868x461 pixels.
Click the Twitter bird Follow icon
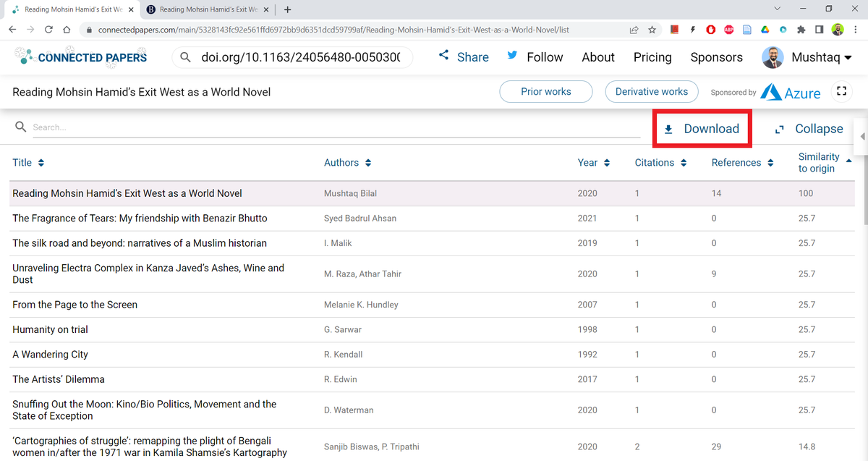point(513,55)
